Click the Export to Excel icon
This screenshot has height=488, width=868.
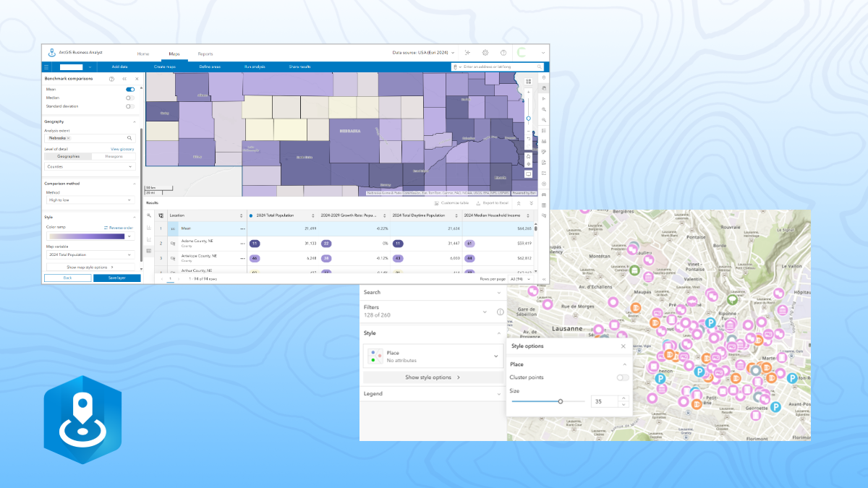478,203
